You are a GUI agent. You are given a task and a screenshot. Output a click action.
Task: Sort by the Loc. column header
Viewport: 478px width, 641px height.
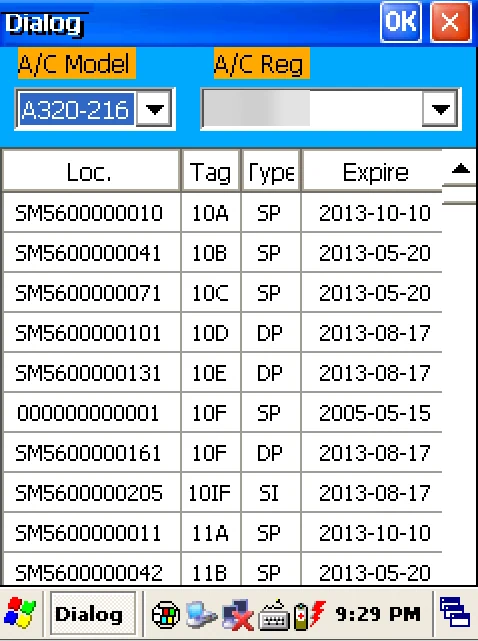point(91,171)
